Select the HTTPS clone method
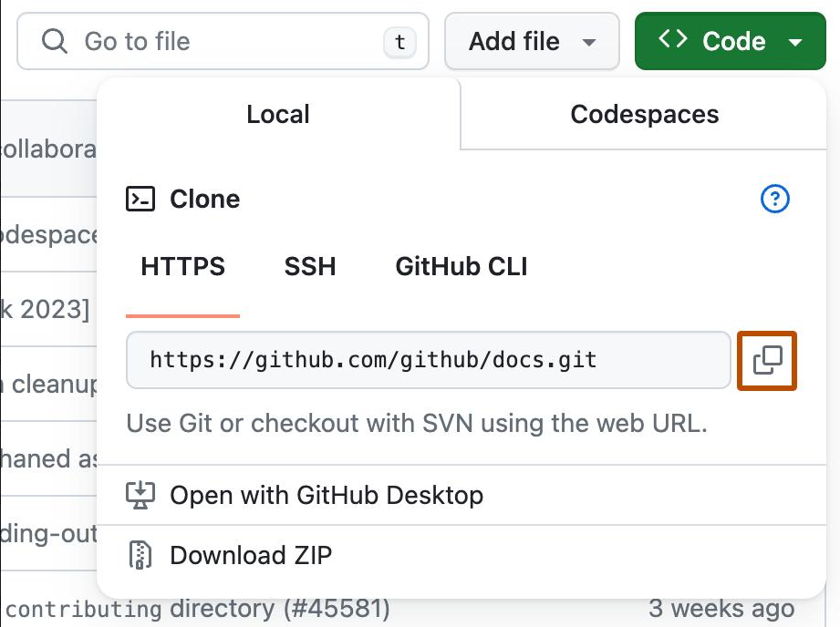Viewport: 840px width, 627px height. tap(182, 267)
